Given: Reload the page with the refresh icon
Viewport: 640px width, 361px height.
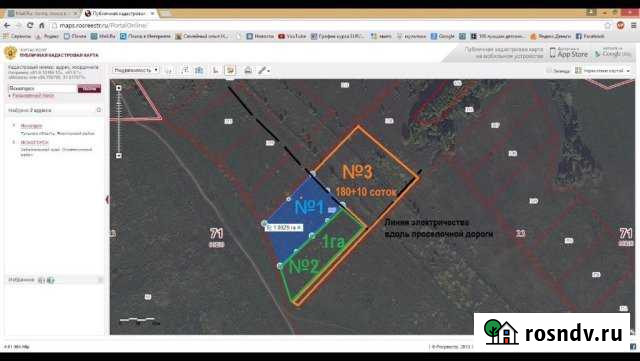Looking at the screenshot, I should tap(30, 25).
